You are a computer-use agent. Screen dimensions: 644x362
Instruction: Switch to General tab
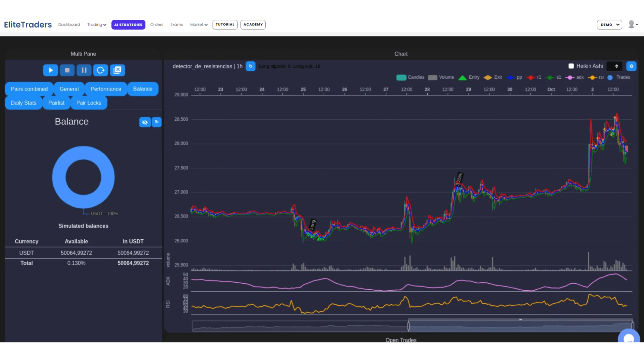click(69, 89)
